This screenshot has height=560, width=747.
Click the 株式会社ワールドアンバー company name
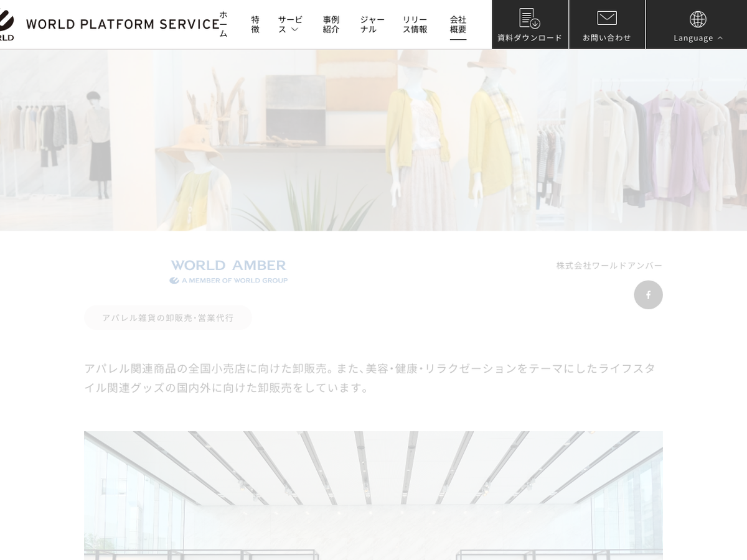609,266
